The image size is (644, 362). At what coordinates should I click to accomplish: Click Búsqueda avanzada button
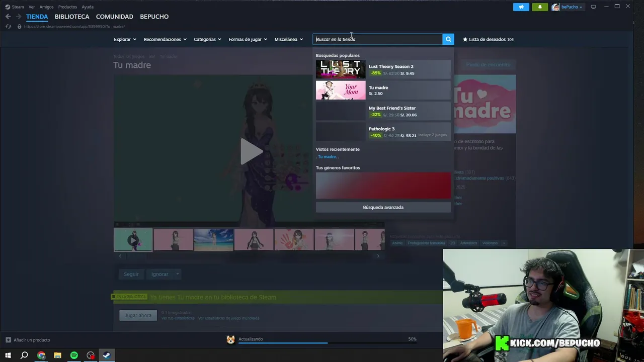[383, 207]
